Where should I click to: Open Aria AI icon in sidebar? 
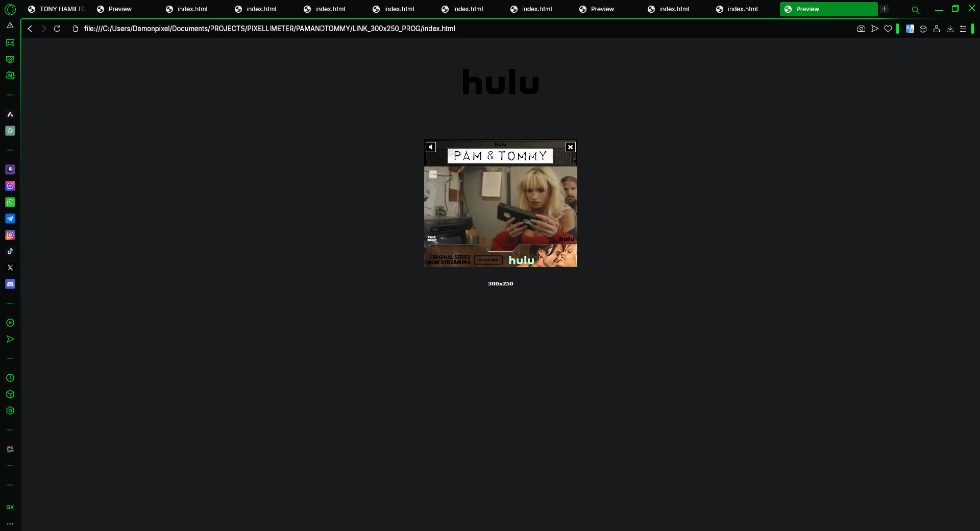(10, 114)
